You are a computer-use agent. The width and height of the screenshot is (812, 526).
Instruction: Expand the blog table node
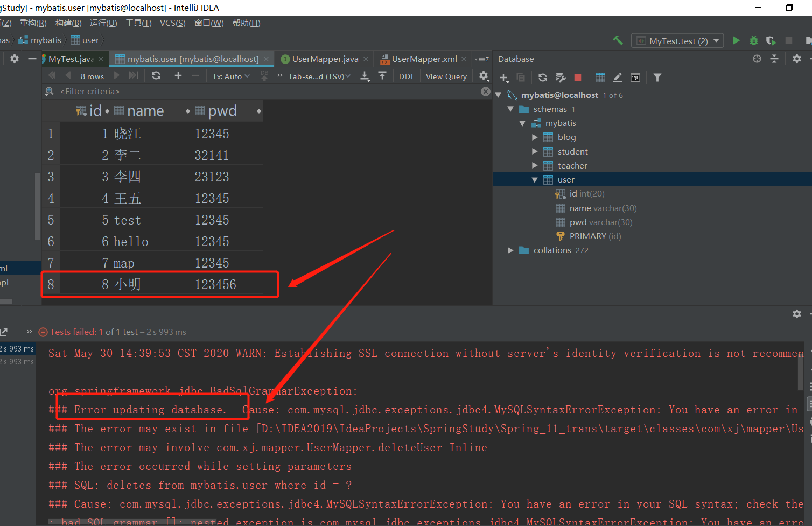(x=535, y=137)
